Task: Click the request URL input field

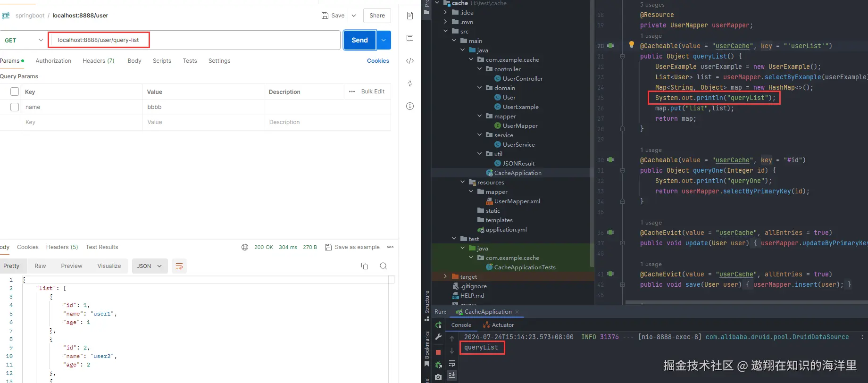Action: click(194, 40)
